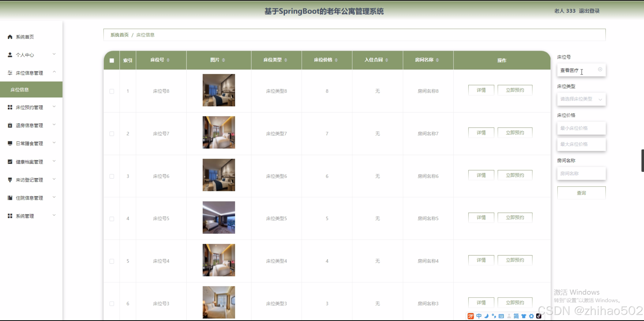Check the checkbox for row 床位号4
The height and width of the screenshot is (321, 644).
click(x=112, y=261)
